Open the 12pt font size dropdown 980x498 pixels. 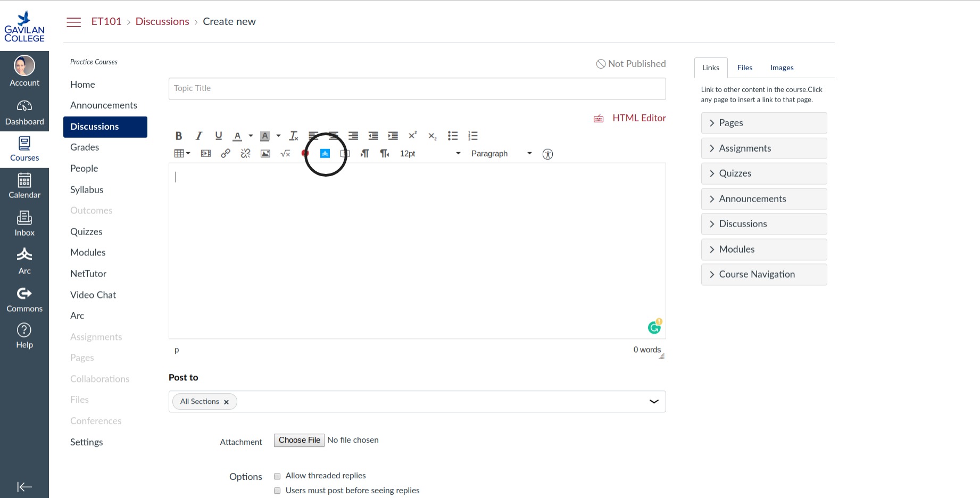click(430, 154)
